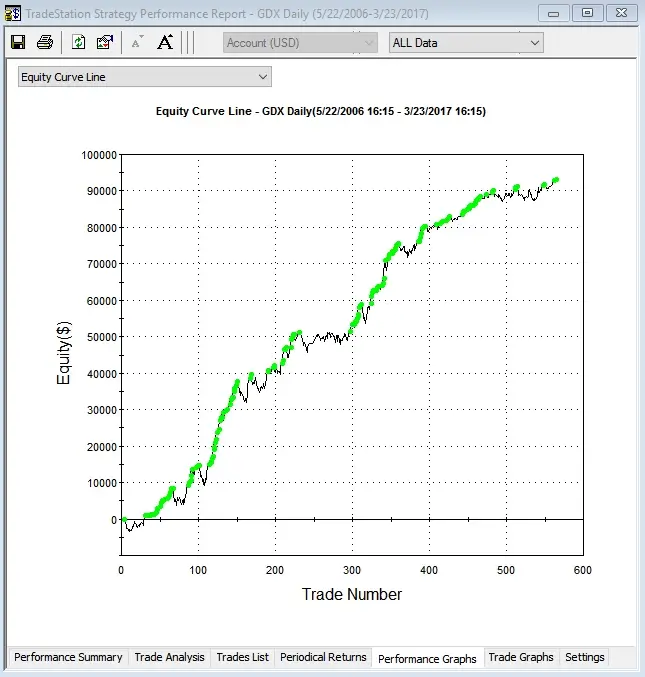This screenshot has height=677, width=645.
Task: Maximize the report window
Action: point(587,13)
